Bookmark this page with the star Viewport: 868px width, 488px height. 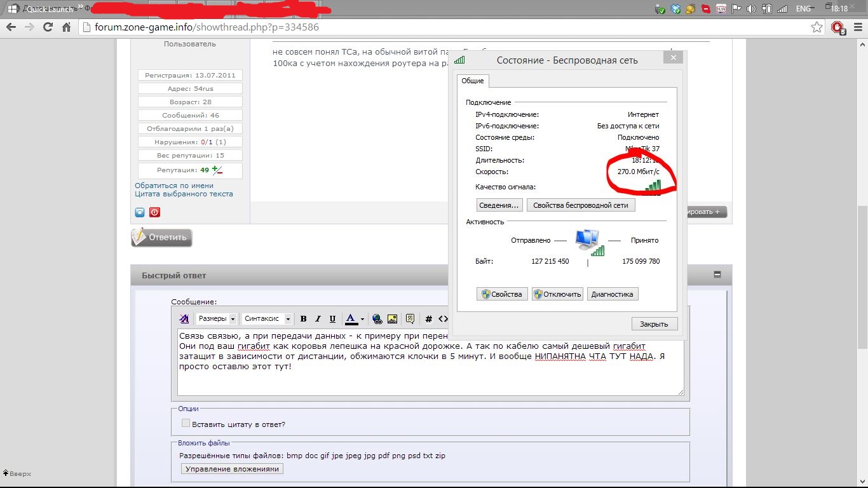click(x=817, y=27)
